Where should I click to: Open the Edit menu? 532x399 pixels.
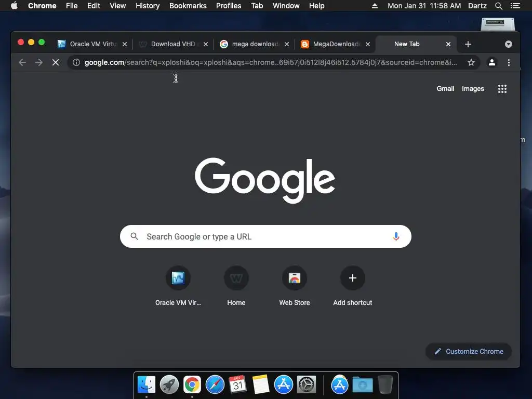coord(94,6)
